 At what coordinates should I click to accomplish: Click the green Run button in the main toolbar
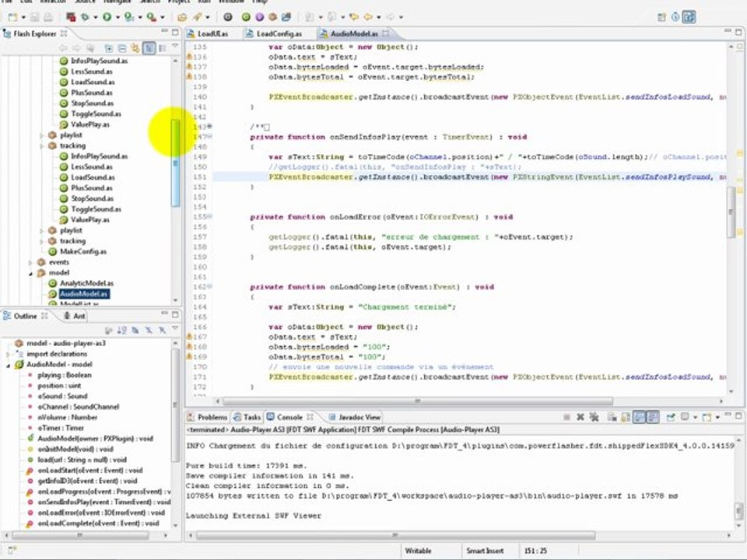point(107,17)
